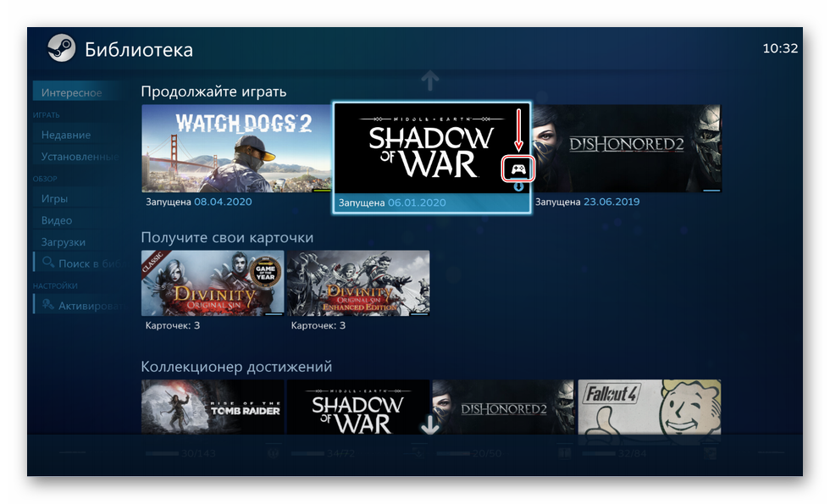
Task: Click the upward scroll arrow above the games
Action: coord(430,81)
